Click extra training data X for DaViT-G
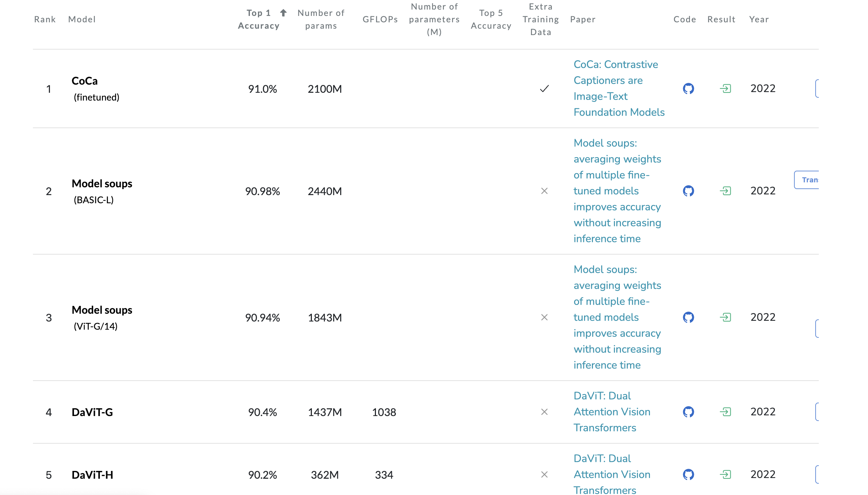 pos(544,412)
